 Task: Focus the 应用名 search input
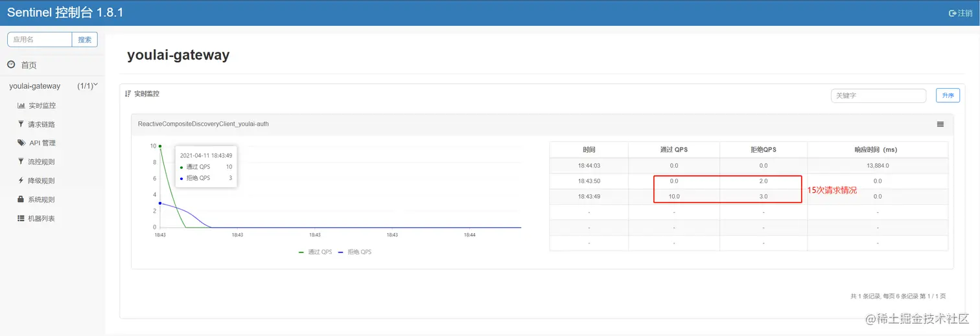pos(40,39)
